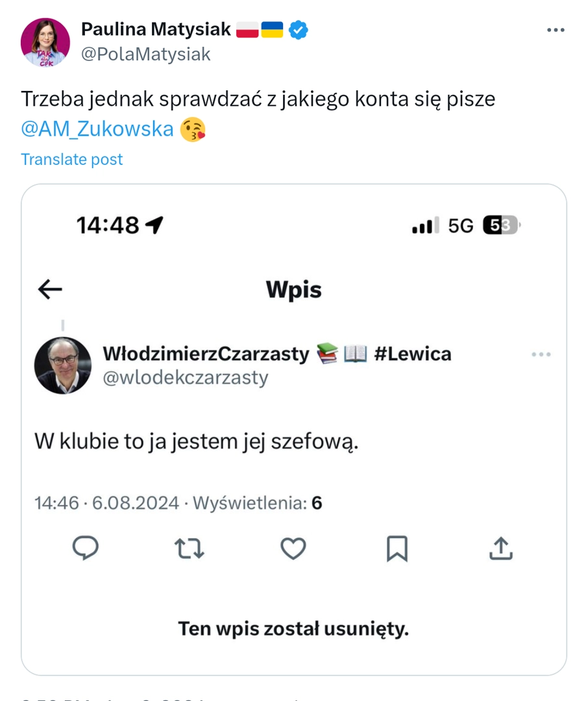This screenshot has width=588, height=701.
Task: Open Czarzasty post's three-dot menu
Action: coord(541,354)
